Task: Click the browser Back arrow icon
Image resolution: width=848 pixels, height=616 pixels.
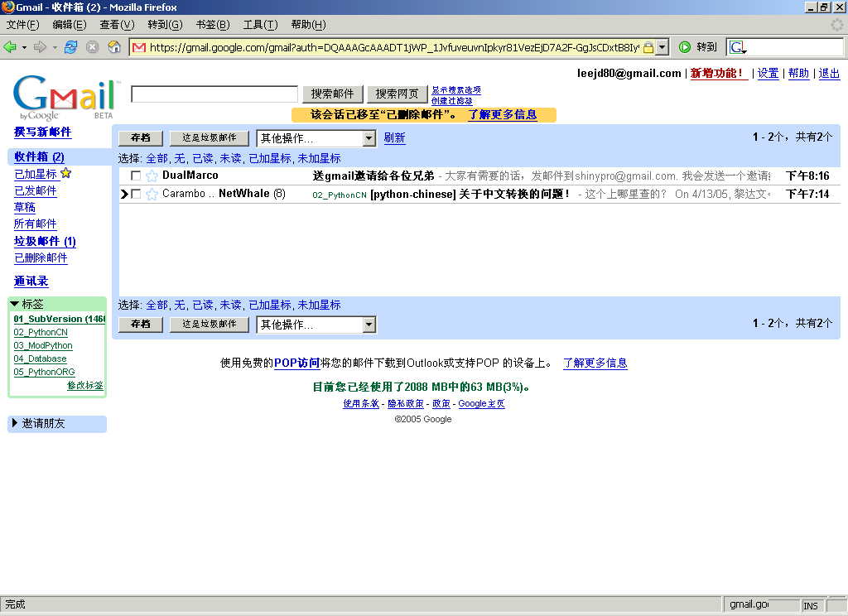Action: 10,47
